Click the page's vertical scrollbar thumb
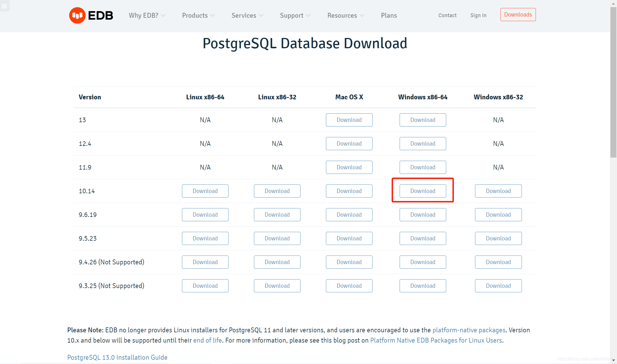The width and height of the screenshot is (617, 364). point(613,82)
